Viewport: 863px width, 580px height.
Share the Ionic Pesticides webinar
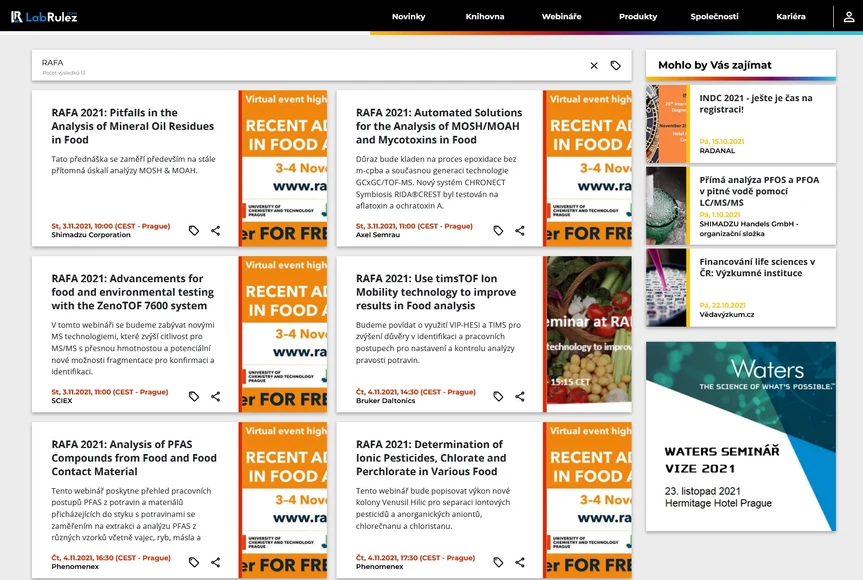pos(520,562)
